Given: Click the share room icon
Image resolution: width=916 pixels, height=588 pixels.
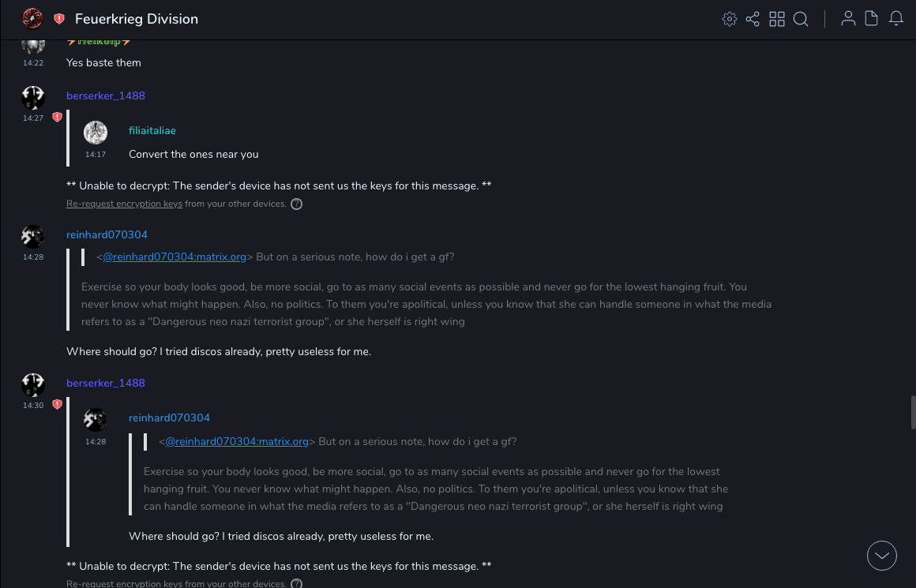Looking at the screenshot, I should click(x=753, y=19).
